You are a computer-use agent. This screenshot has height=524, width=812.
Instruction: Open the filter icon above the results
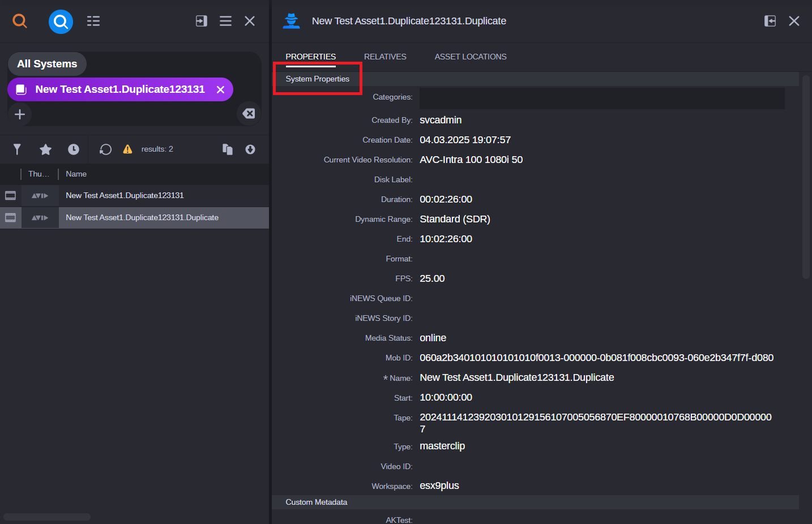16,149
